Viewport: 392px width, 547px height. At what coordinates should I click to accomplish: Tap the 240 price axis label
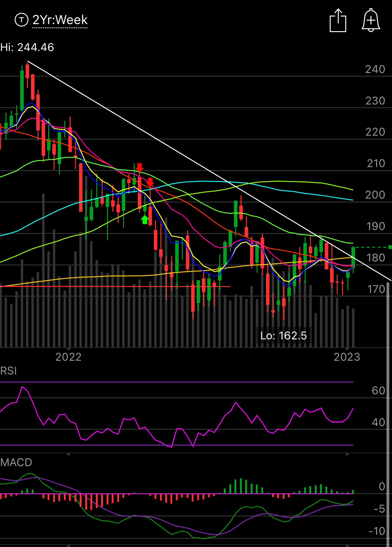click(375, 69)
